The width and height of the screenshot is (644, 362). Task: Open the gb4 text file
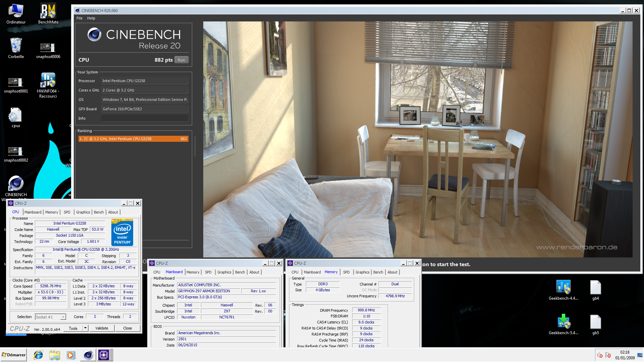(595, 290)
